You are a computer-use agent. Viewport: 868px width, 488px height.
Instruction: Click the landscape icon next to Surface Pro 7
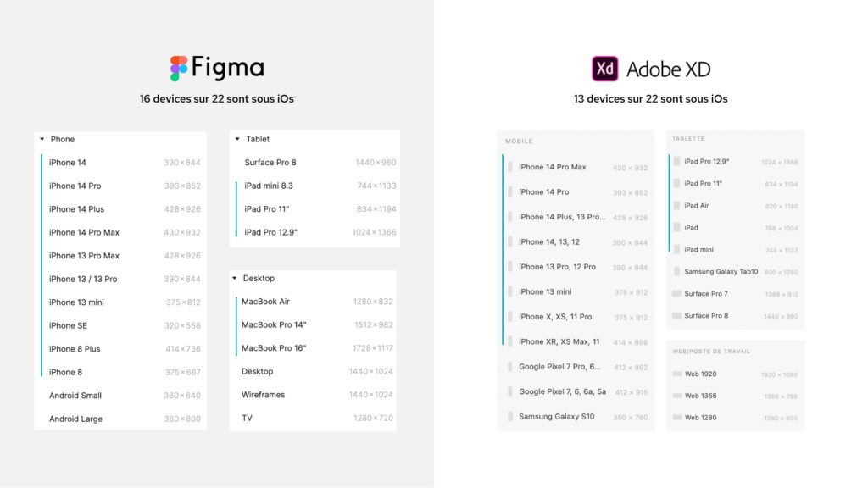[x=676, y=293]
